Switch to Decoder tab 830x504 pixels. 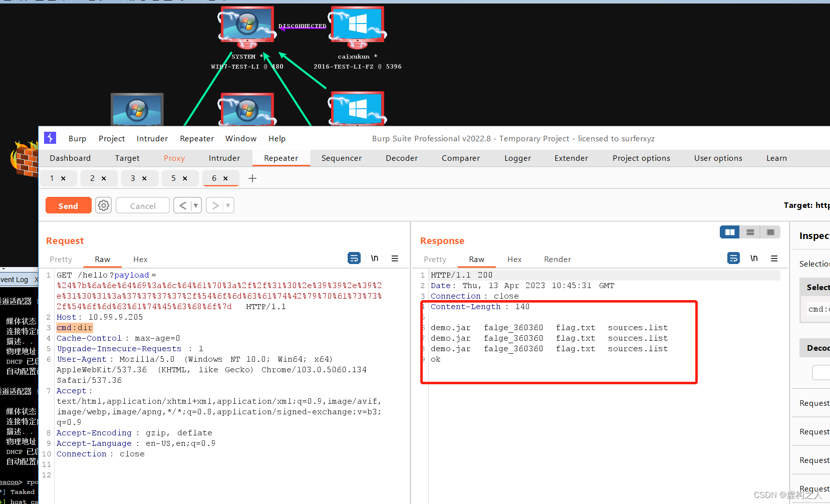click(x=402, y=158)
